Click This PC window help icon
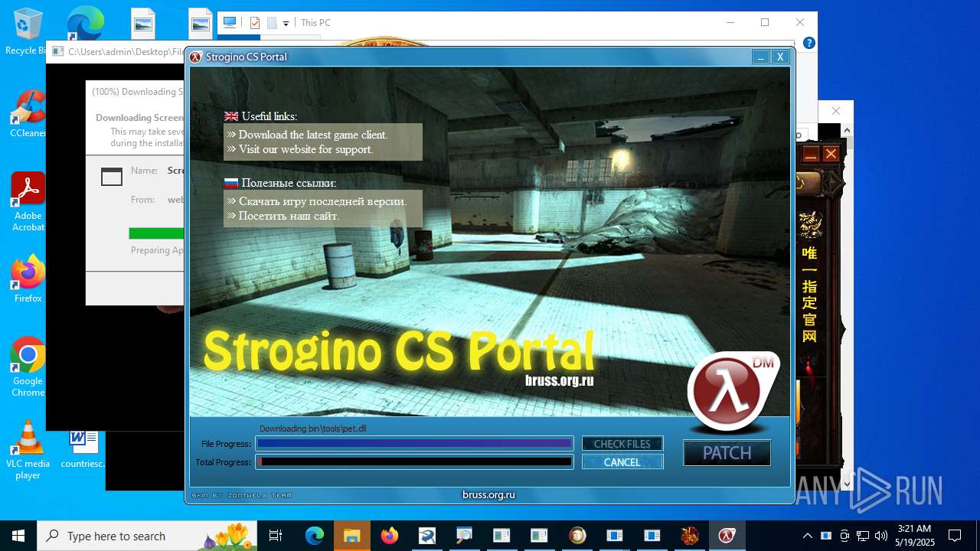This screenshot has width=980, height=551. coord(808,44)
